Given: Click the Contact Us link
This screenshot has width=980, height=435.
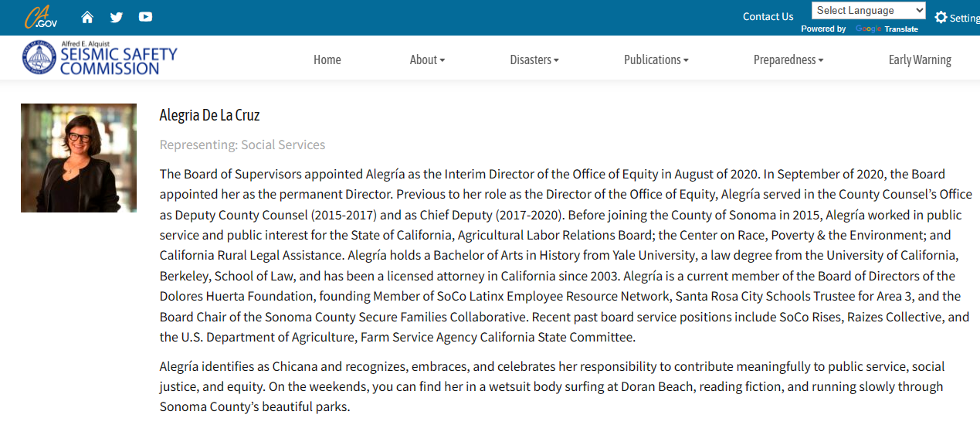Looking at the screenshot, I should [768, 16].
